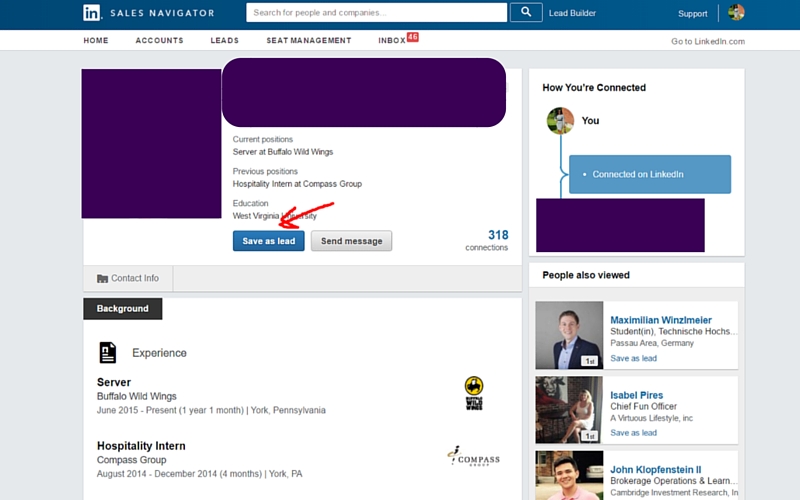Open the Support link
The height and width of the screenshot is (500, 800).
point(692,14)
